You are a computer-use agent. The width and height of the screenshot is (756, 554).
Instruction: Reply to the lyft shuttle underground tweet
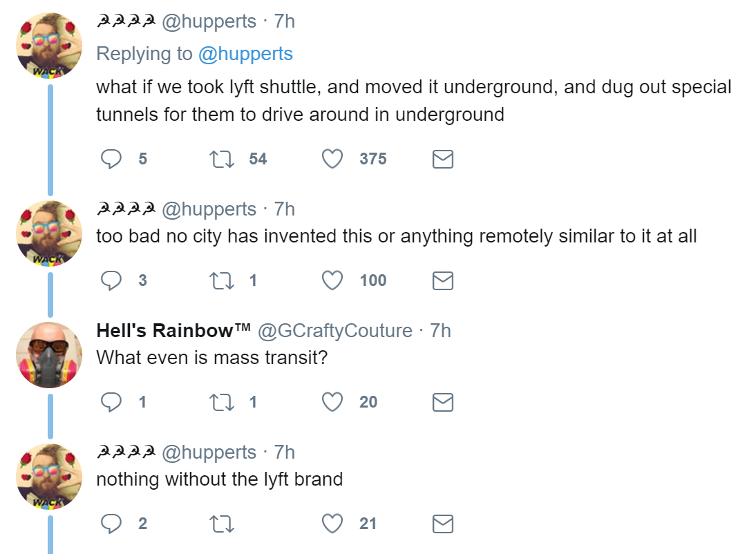coord(111,160)
